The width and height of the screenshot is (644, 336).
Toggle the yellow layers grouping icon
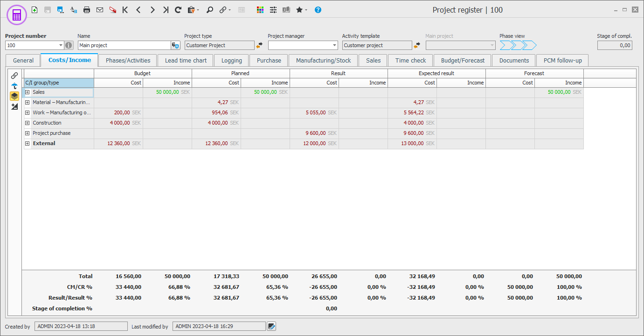click(x=14, y=96)
